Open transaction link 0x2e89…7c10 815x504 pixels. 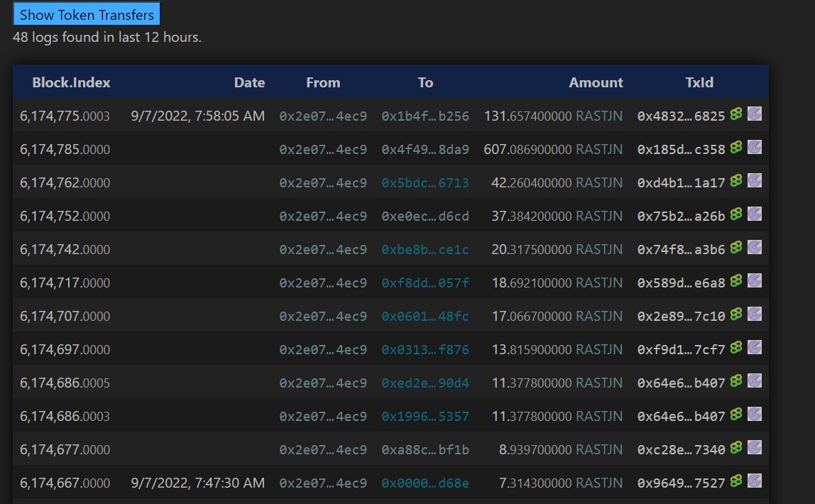point(681,316)
